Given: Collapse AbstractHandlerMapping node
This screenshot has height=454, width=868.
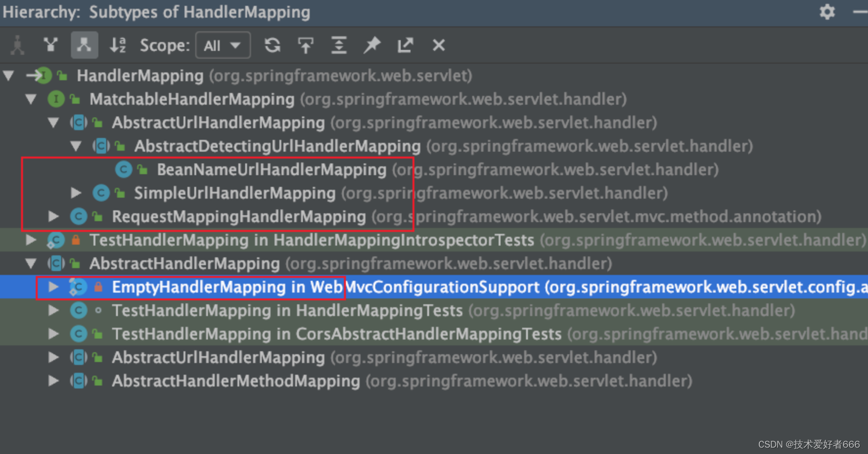Looking at the screenshot, I should 31,264.
